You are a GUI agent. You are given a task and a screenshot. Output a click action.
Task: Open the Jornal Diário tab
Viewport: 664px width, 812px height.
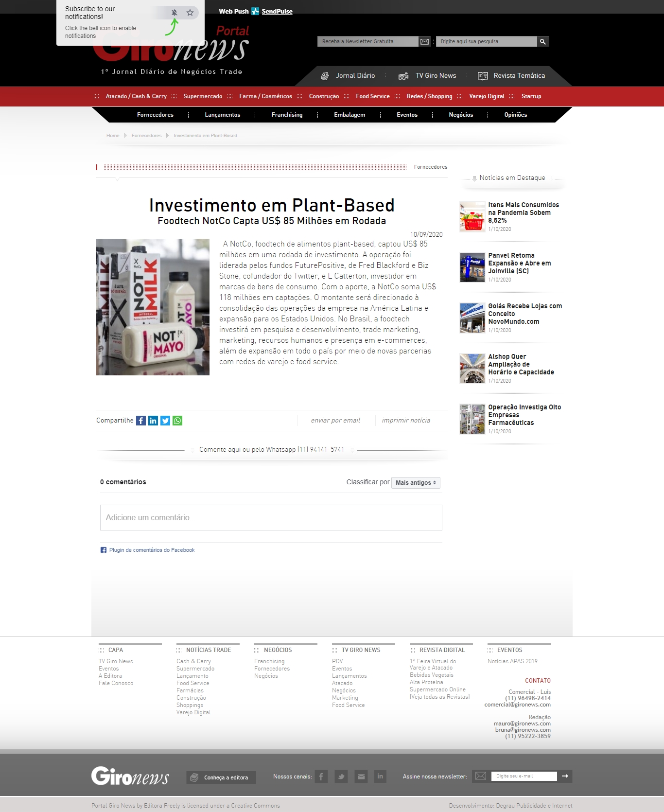click(x=349, y=76)
